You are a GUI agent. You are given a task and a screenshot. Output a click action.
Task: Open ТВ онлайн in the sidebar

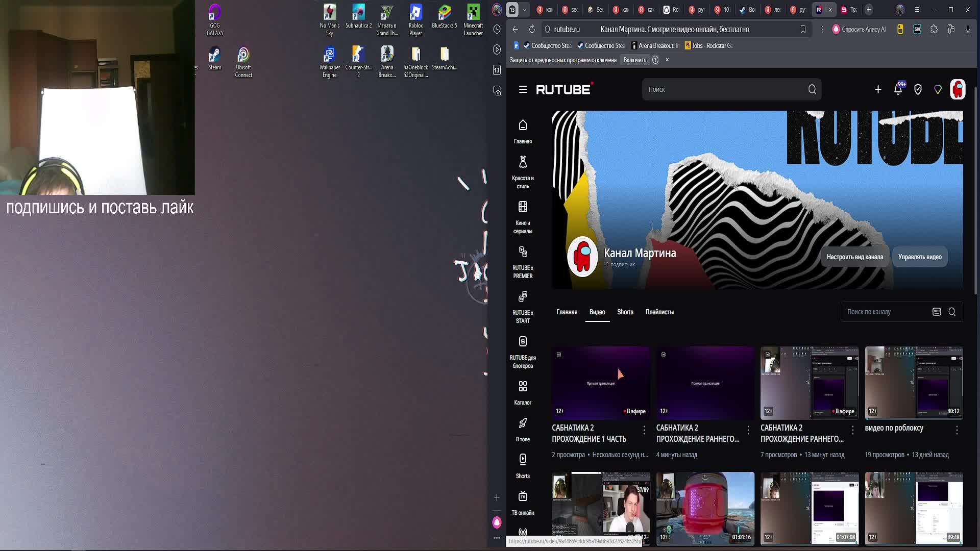pyautogui.click(x=523, y=503)
